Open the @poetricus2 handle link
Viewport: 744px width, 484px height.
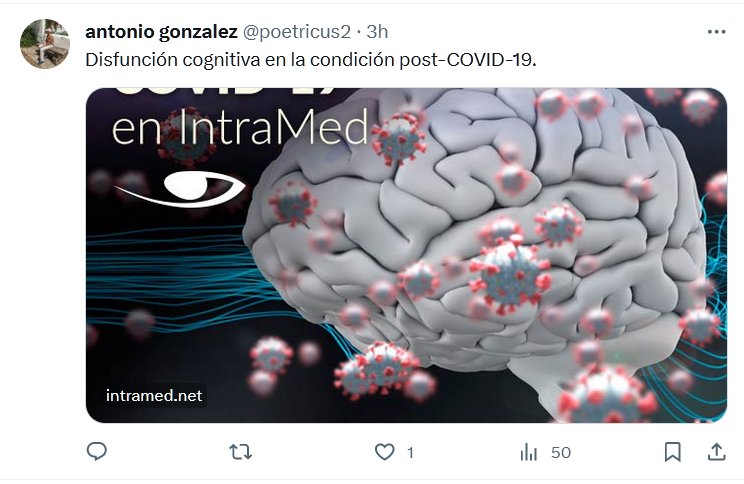click(297, 32)
